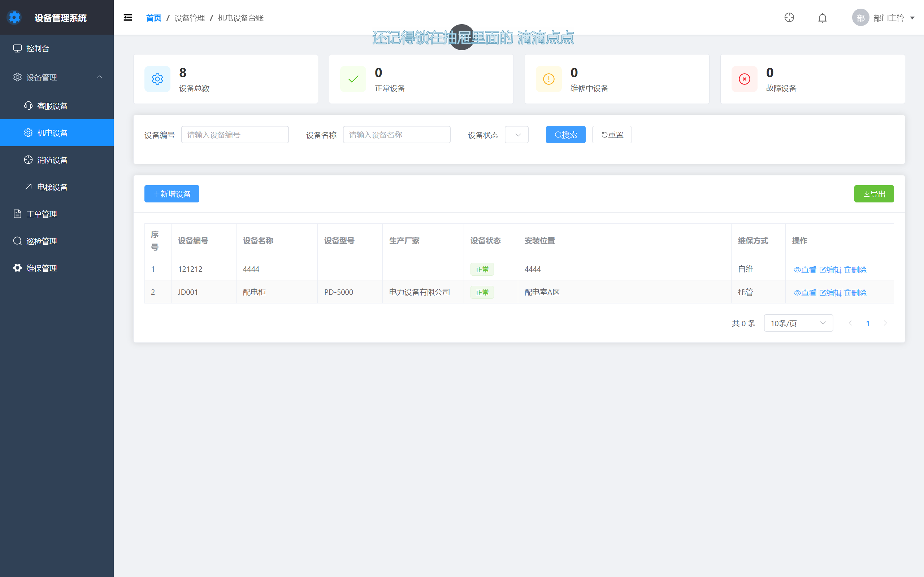Click the 维修中设备 warning icon

click(548, 79)
